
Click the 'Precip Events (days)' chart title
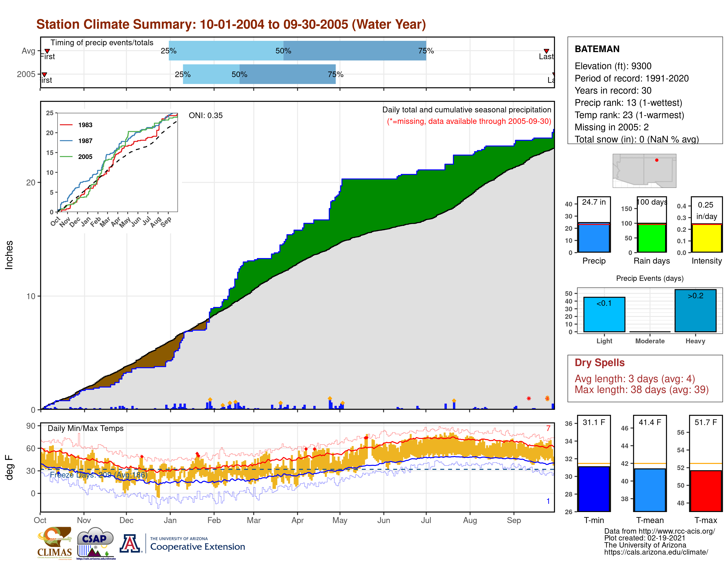tap(650, 278)
